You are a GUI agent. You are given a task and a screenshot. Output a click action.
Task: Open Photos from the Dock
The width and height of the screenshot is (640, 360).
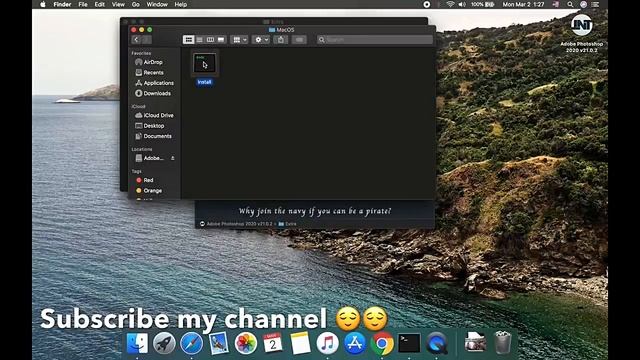(x=246, y=343)
